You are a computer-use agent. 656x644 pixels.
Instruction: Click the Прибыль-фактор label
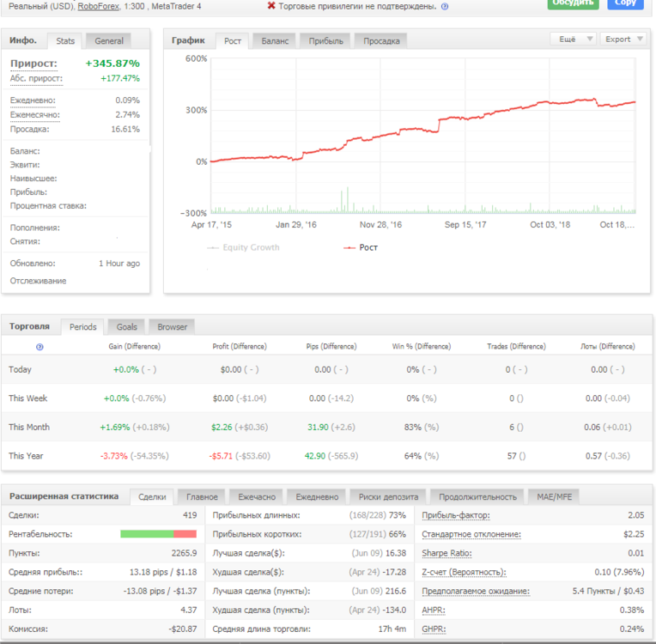(456, 515)
